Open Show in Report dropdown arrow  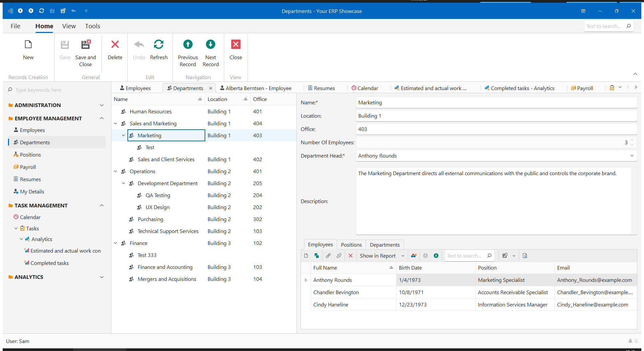pos(403,256)
